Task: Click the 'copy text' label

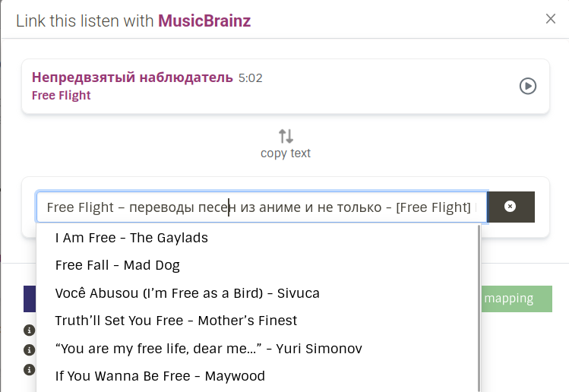Action: (x=286, y=153)
